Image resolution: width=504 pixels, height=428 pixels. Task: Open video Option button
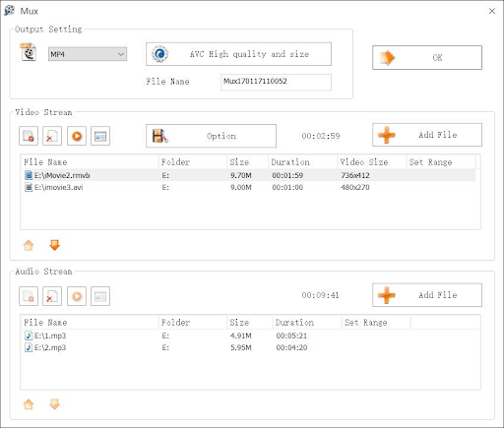[x=211, y=136]
